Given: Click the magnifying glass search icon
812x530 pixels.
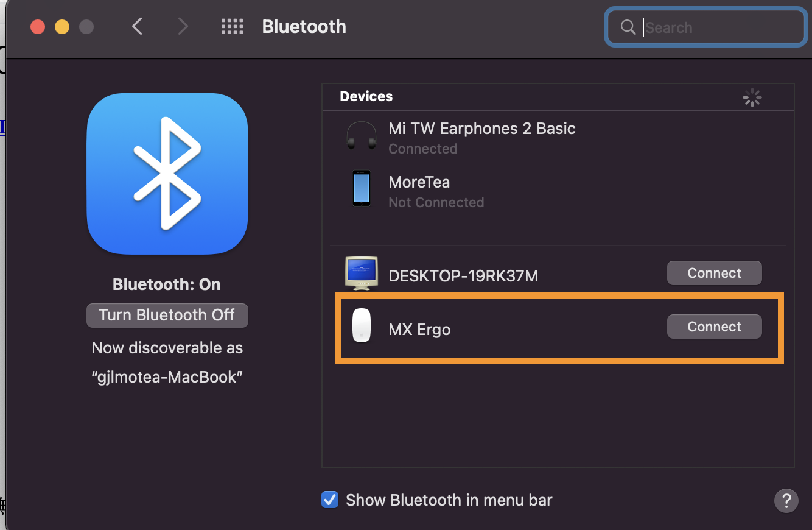Looking at the screenshot, I should click(x=628, y=27).
